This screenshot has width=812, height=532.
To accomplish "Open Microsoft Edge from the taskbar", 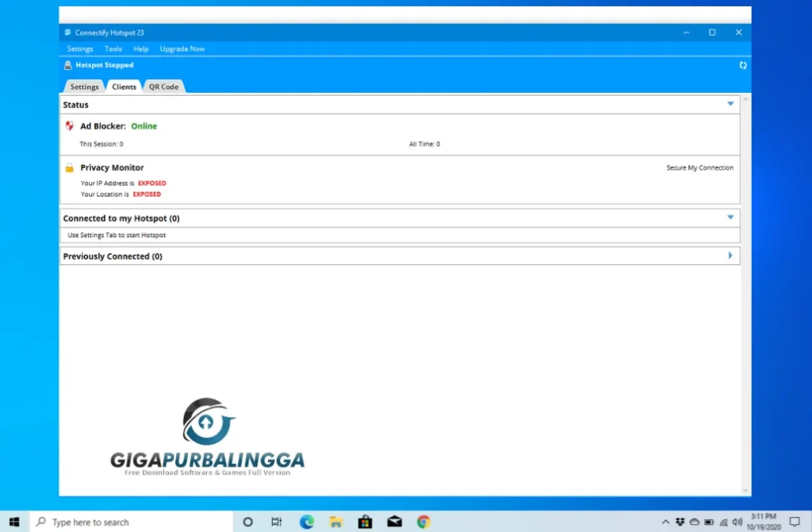I will tap(306, 522).
